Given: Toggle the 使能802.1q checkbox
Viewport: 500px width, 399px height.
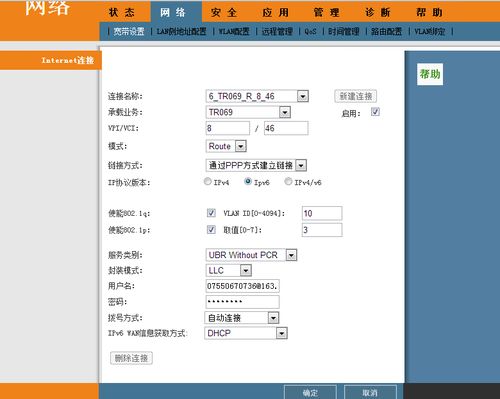Looking at the screenshot, I should [211, 213].
